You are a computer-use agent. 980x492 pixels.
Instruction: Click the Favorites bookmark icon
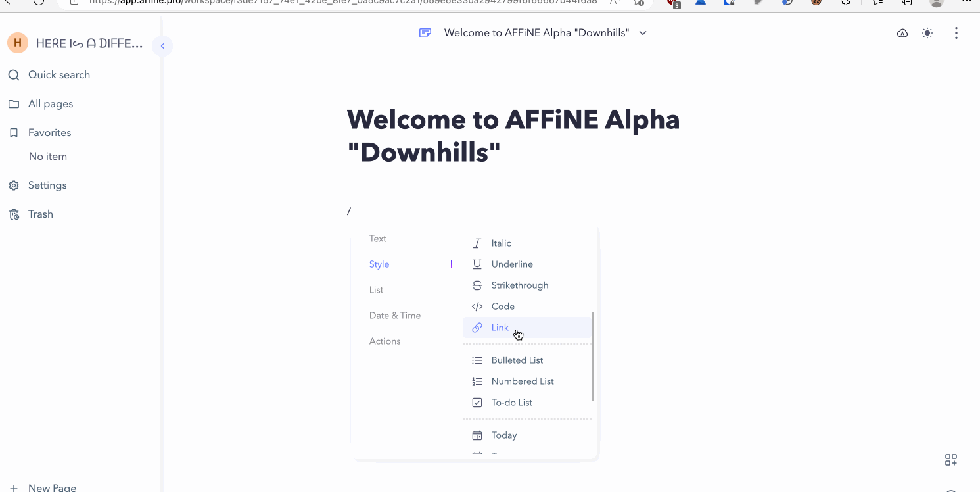(14, 132)
